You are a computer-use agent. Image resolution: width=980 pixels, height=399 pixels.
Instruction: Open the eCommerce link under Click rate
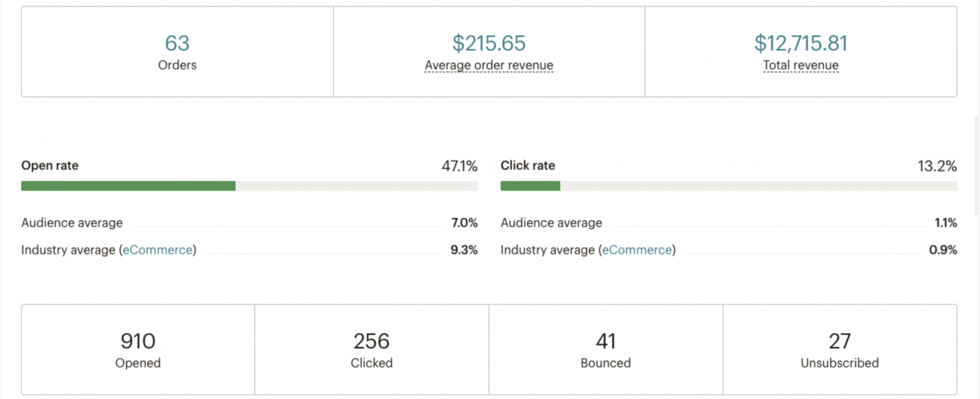[x=637, y=250]
